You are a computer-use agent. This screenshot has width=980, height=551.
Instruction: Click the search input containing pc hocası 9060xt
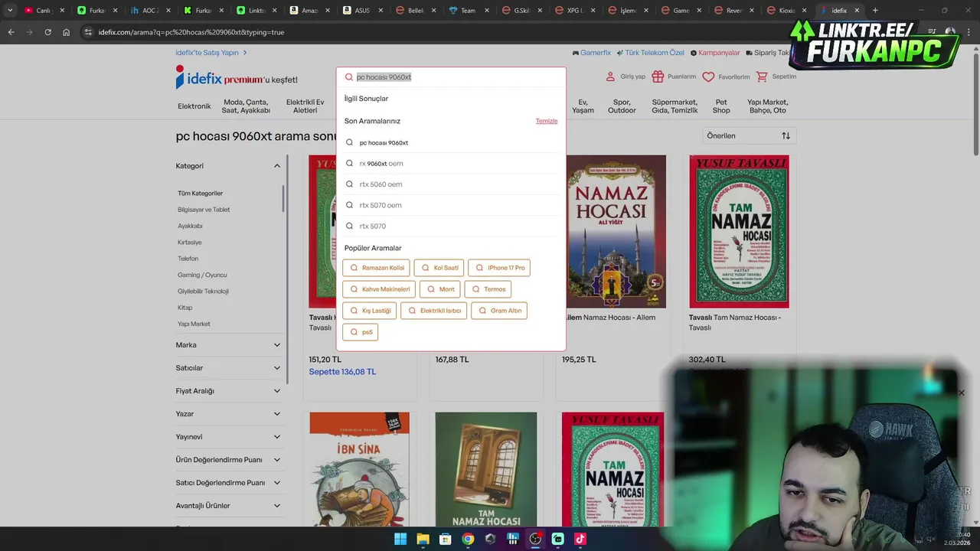click(451, 77)
